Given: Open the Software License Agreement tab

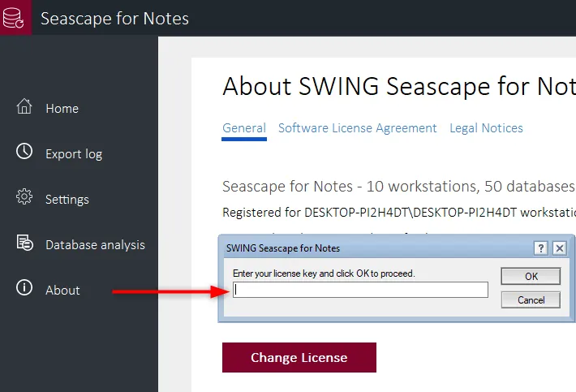Looking at the screenshot, I should [x=358, y=128].
